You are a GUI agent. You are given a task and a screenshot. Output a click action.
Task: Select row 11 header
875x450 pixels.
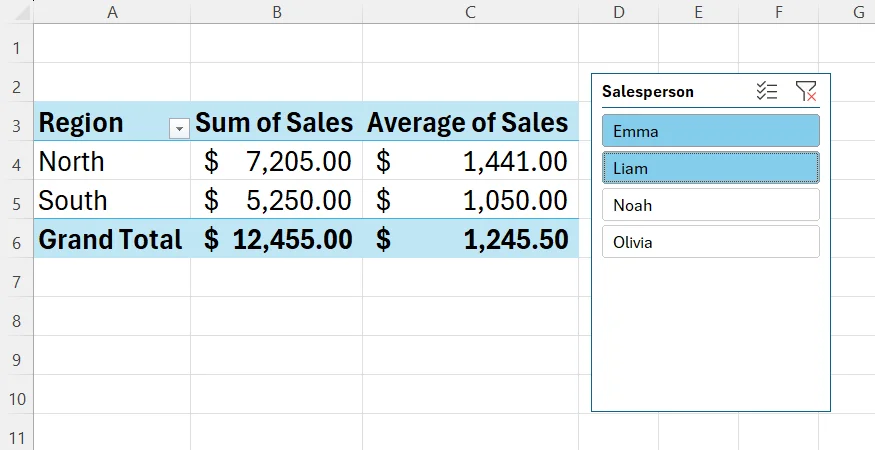pos(17,432)
